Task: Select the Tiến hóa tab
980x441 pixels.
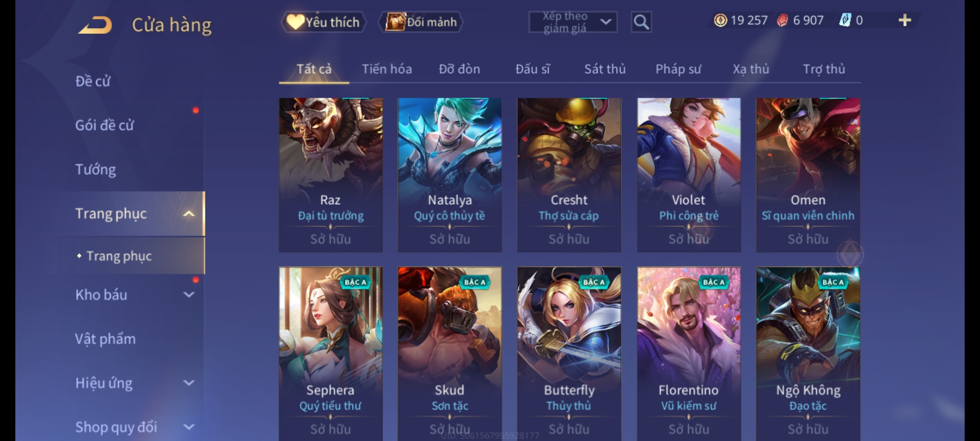Action: pyautogui.click(x=387, y=69)
